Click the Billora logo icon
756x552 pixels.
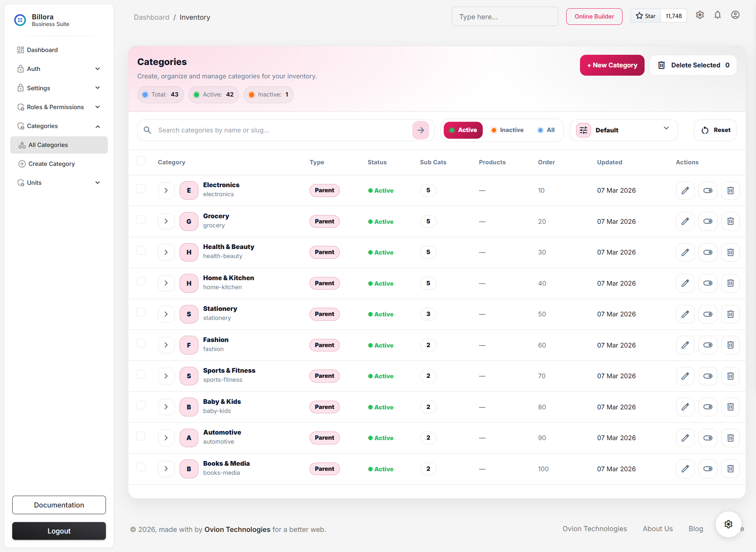tap(20, 20)
